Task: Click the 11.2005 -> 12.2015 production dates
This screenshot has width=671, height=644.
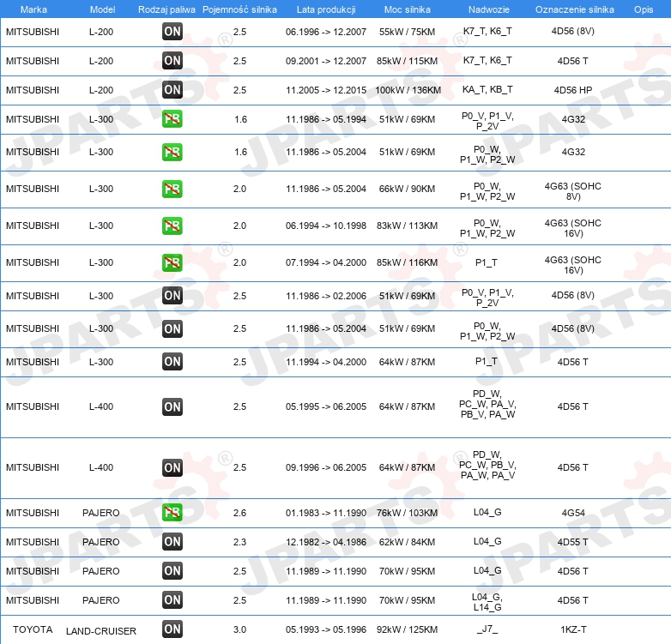Action: click(x=326, y=90)
